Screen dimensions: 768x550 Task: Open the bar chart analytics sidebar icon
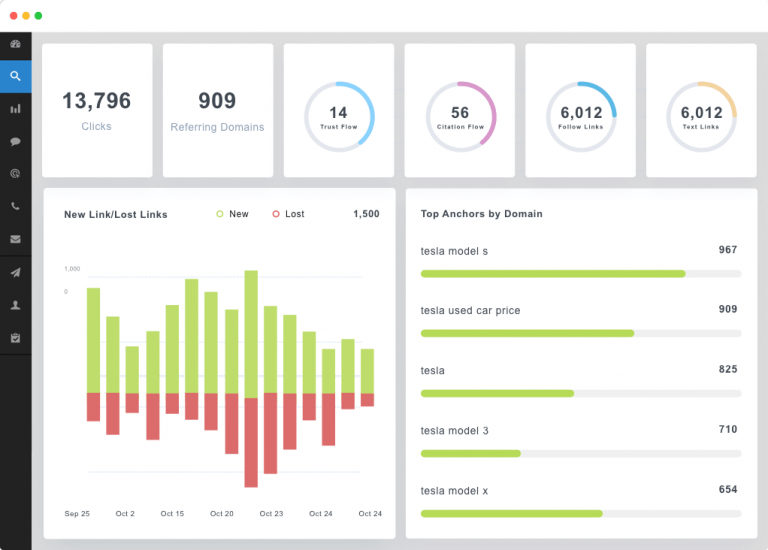[x=15, y=109]
